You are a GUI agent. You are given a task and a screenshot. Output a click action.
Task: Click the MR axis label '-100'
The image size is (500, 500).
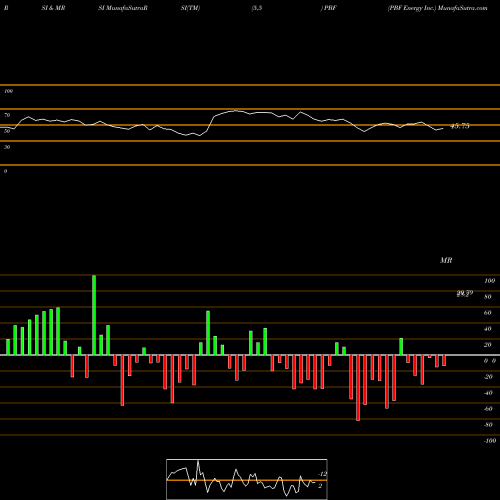click(490, 441)
